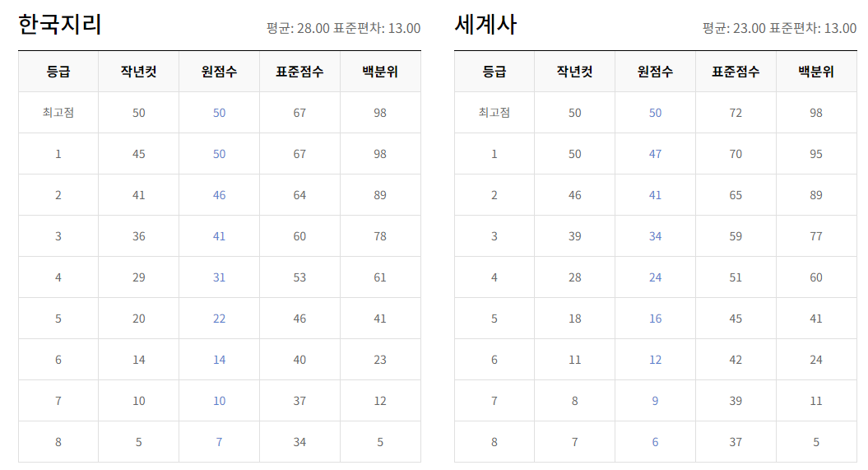Open blue 원점수 46 in 한국지리 grade 2 row
This screenshot has width=868, height=470.
point(219,195)
